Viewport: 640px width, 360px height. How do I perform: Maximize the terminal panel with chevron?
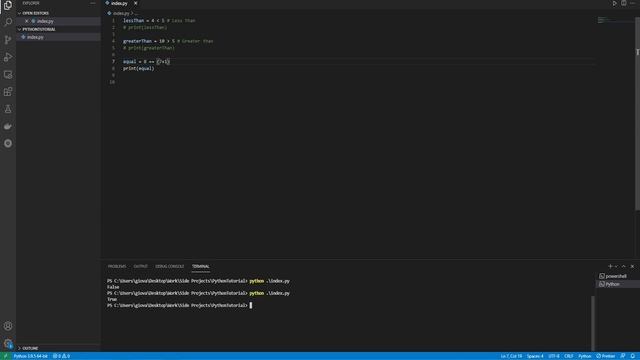pyautogui.click(x=624, y=267)
